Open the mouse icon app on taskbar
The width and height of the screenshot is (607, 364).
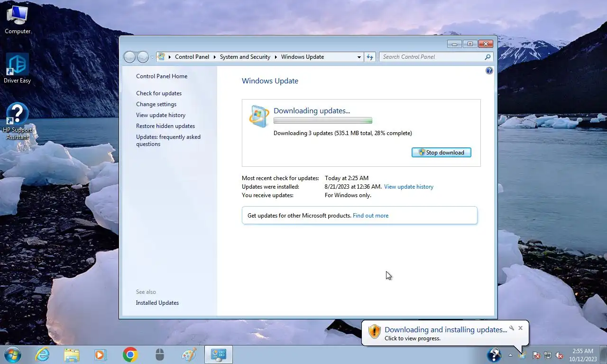160,355
